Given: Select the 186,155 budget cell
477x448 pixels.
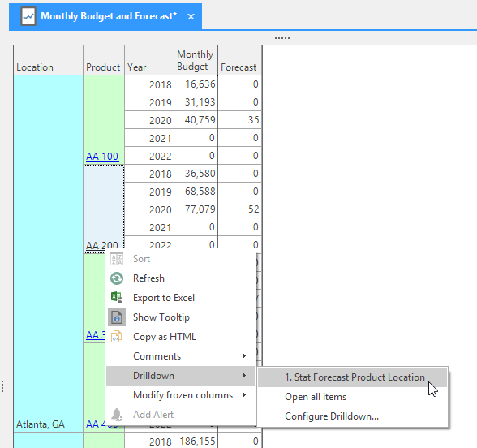Looking at the screenshot, I should coord(196,441).
